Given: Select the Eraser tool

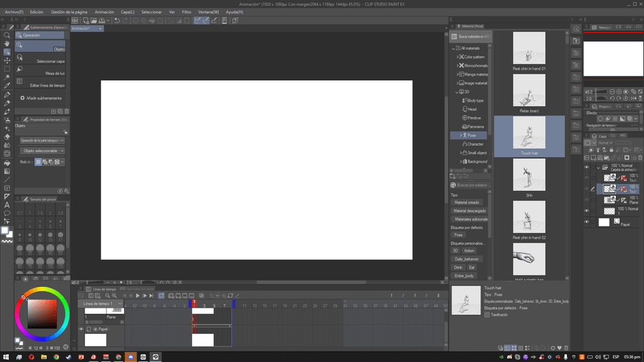Looking at the screenshot, I should pos(7,137).
